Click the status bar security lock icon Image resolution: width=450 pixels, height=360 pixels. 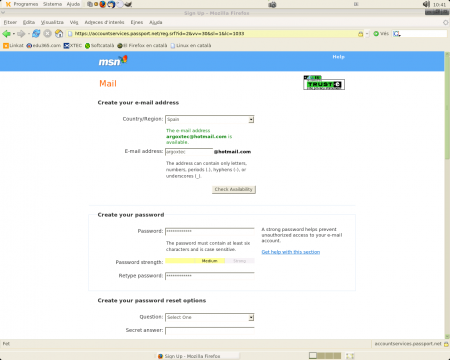446,344
